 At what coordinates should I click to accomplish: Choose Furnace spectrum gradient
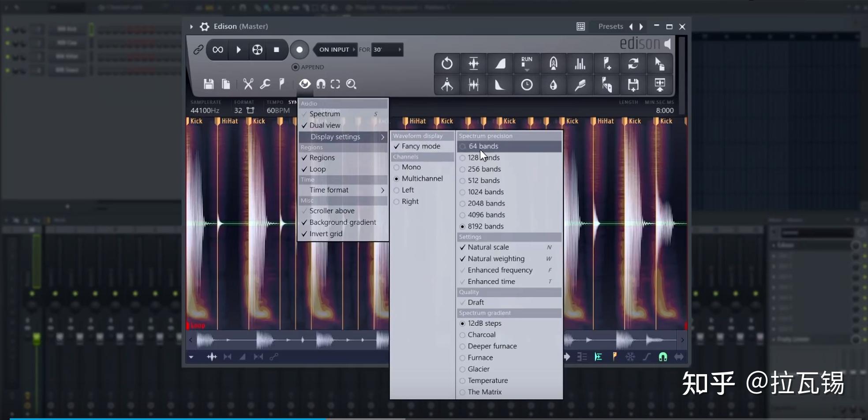509,358
